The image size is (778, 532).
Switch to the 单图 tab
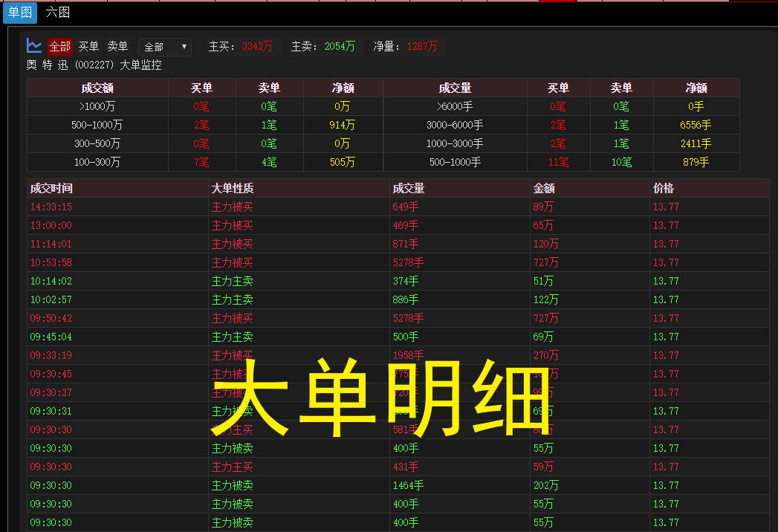pyautogui.click(x=19, y=12)
